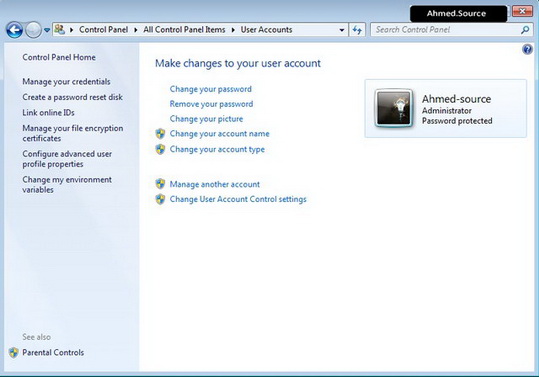The image size is (539, 377).
Task: Click the blue Back arrow button
Action: 14,30
